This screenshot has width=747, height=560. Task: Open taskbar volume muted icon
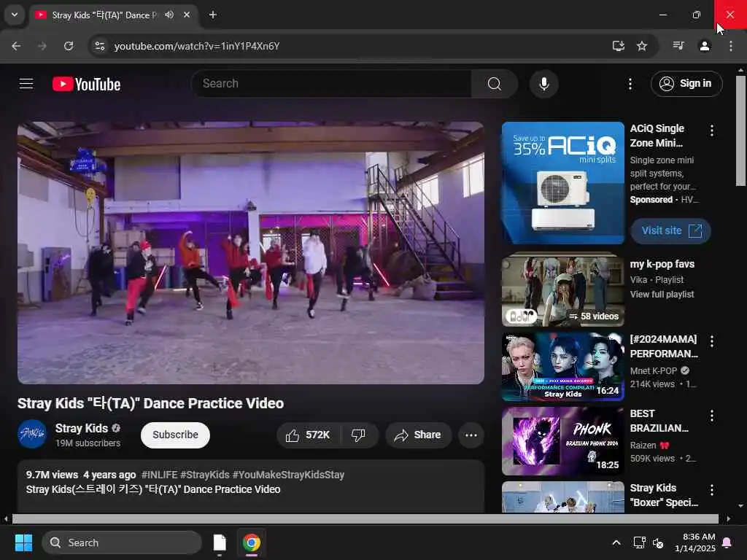click(x=658, y=542)
